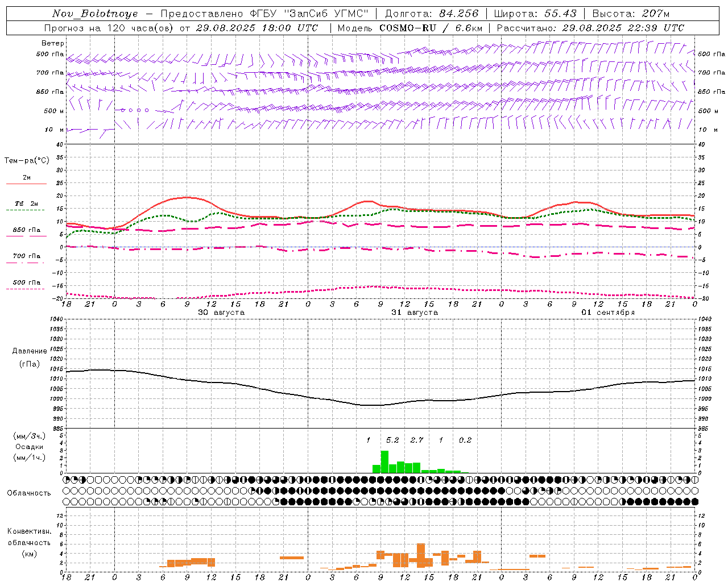Click the Осадки label
The image size is (728, 582).
click(30, 447)
